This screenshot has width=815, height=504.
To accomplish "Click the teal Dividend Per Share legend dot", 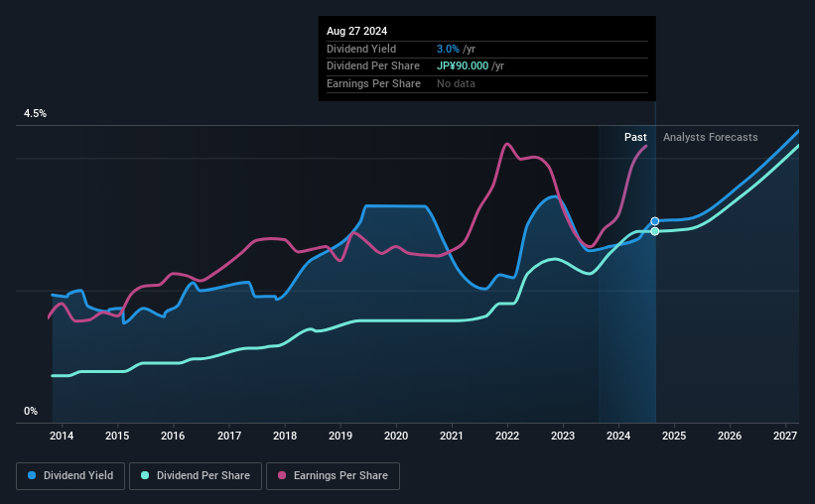I will tap(145, 475).
